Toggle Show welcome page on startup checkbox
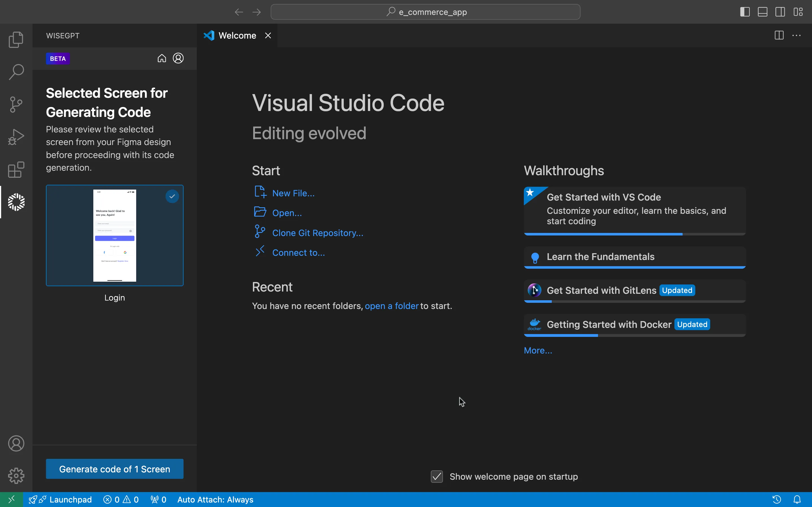812x507 pixels. (437, 477)
